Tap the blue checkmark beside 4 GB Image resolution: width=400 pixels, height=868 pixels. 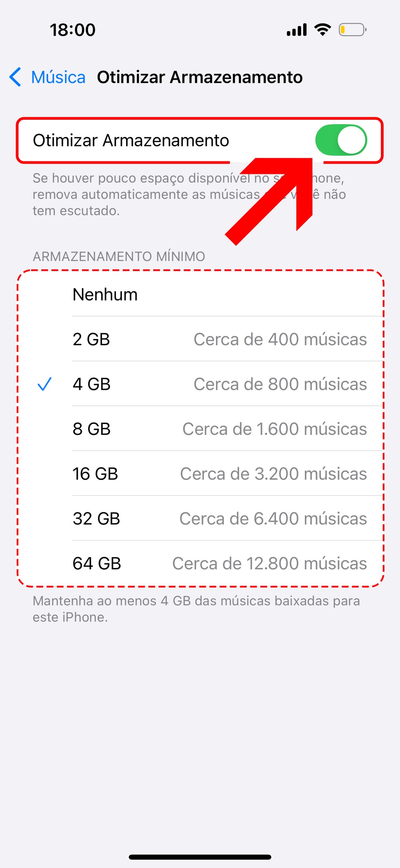pos(44,384)
